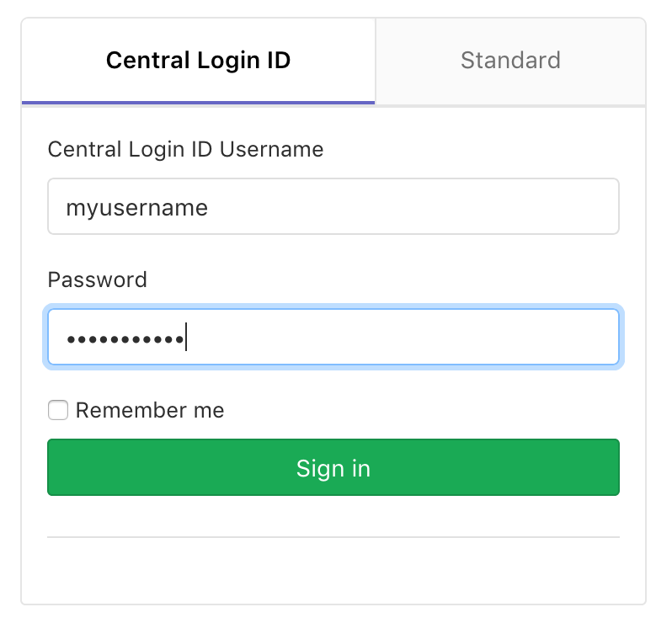Screen dimensions: 672x623
Task: Click the Remember me label text
Action: point(150,411)
